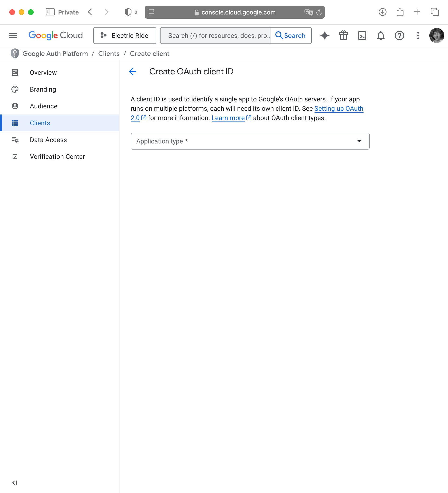This screenshot has height=493, width=448.
Task: Click the user account avatar
Action: 436,36
